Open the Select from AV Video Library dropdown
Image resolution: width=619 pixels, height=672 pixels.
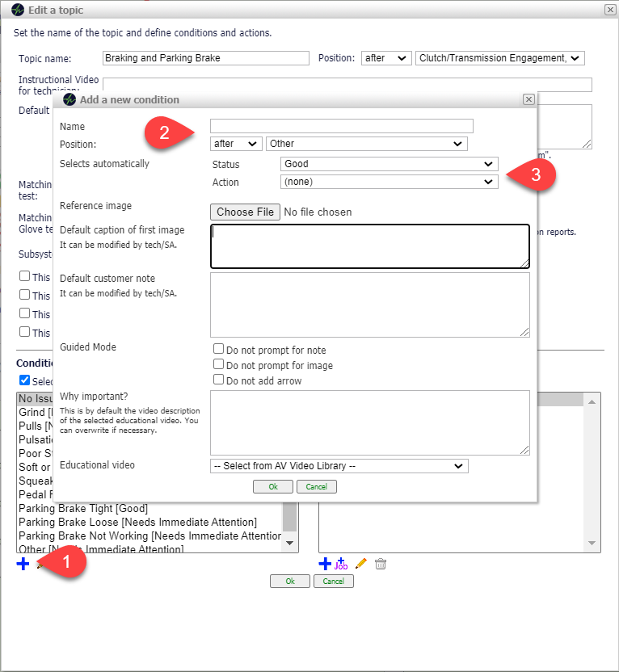click(339, 466)
